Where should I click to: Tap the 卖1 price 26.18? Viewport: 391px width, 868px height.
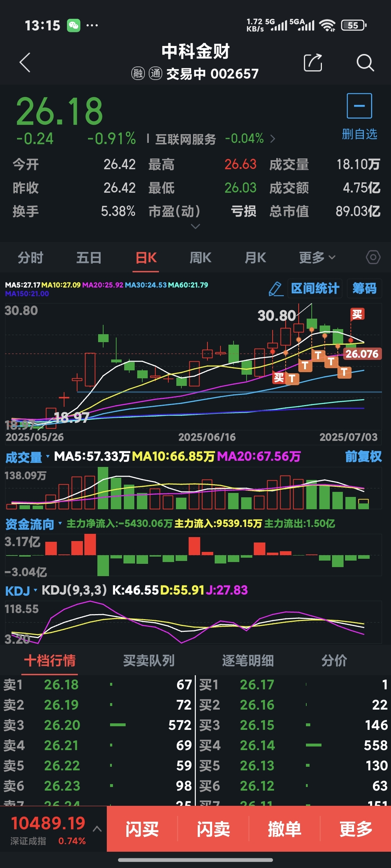[x=61, y=685]
